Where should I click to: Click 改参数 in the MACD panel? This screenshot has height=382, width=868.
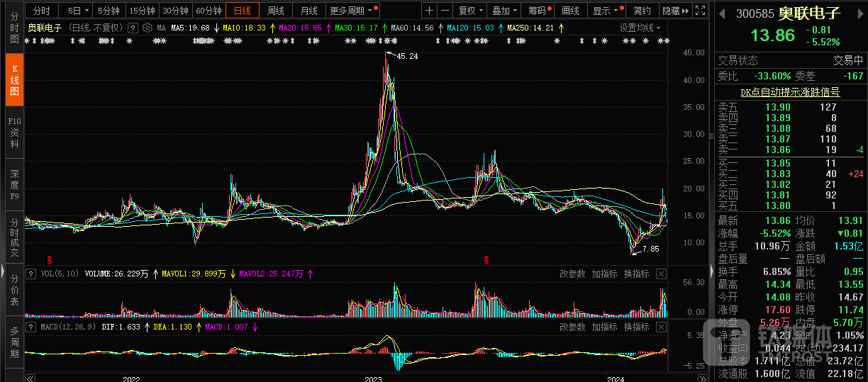click(x=572, y=327)
